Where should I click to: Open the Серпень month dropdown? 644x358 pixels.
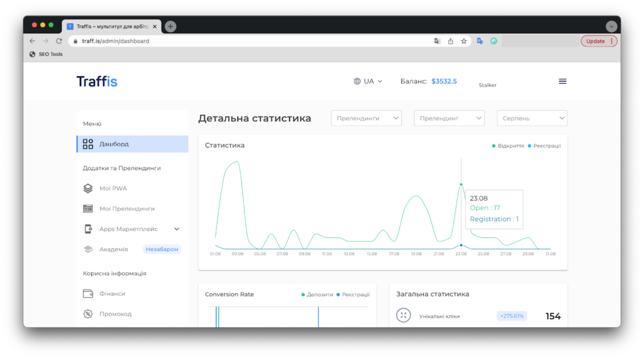pyautogui.click(x=531, y=118)
